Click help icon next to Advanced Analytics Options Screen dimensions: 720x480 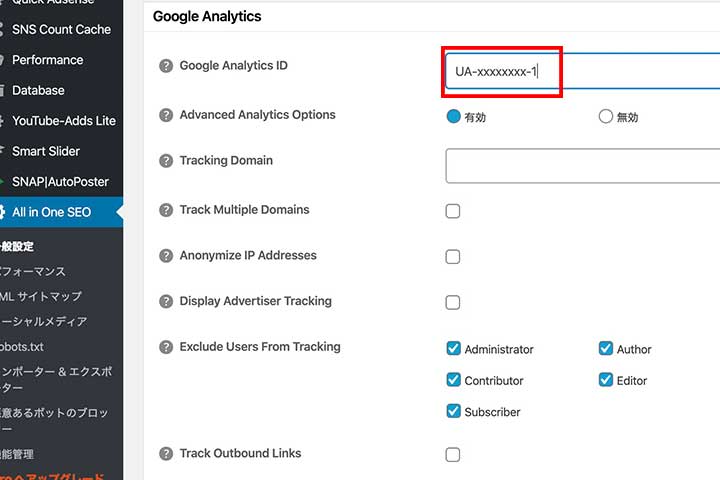(x=166, y=115)
